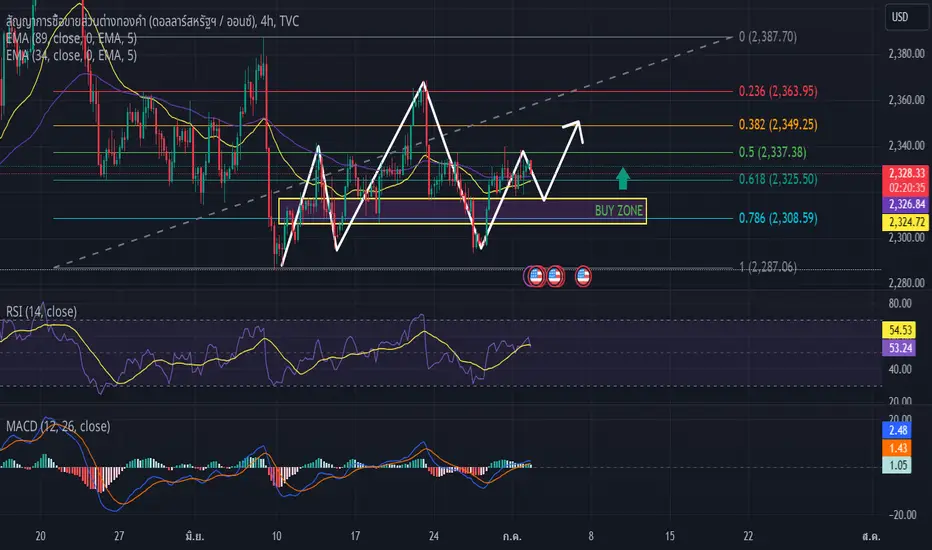The image size is (932, 550).
Task: Select the gold CFD symbol title legend
Action: pos(153,21)
